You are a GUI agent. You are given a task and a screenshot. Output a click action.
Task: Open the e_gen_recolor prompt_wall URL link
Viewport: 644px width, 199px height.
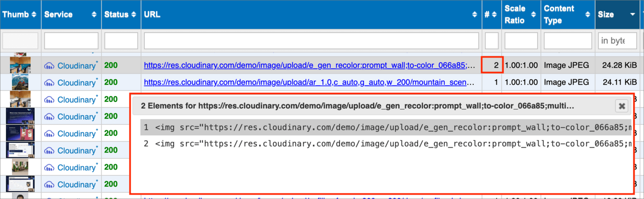click(x=310, y=66)
